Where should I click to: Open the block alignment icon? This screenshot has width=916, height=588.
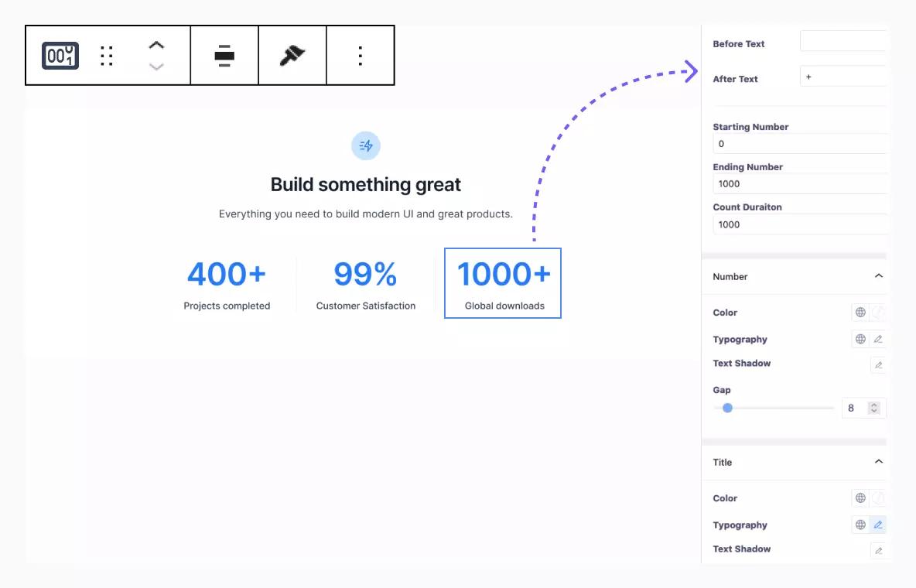click(x=224, y=55)
